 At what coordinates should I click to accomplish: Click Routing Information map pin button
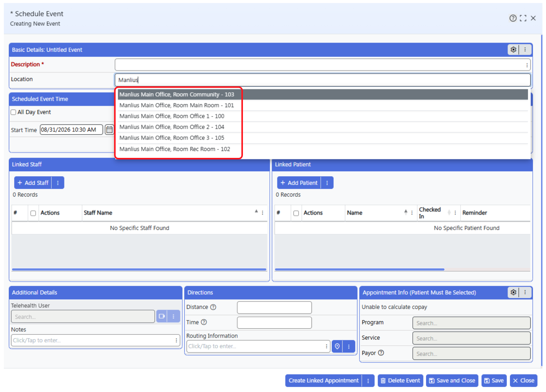[337, 346]
